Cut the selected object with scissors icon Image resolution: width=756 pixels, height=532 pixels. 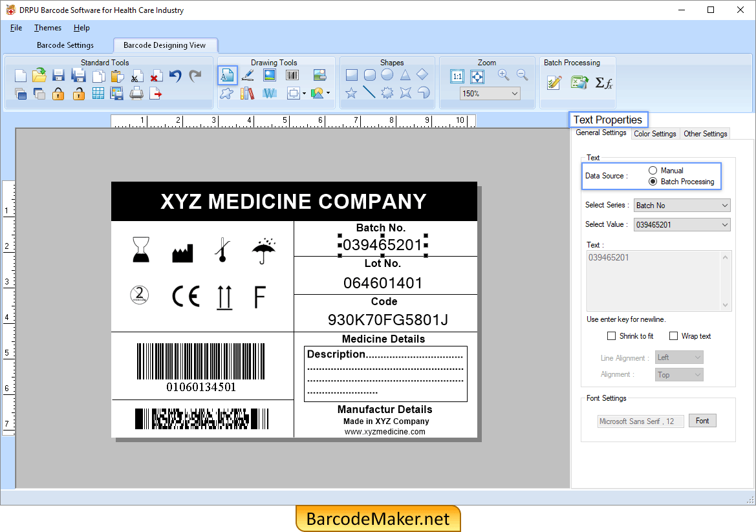click(136, 76)
